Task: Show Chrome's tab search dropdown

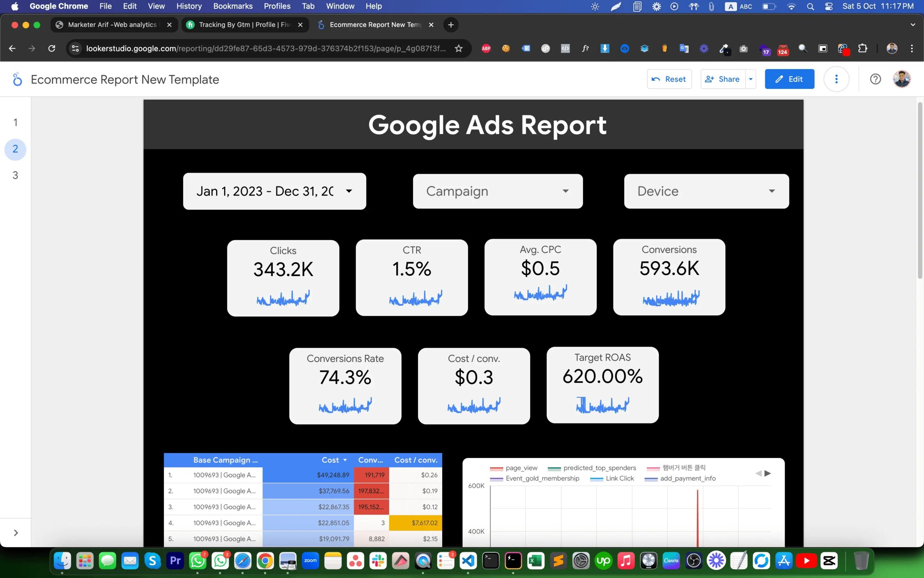Action: [912, 25]
